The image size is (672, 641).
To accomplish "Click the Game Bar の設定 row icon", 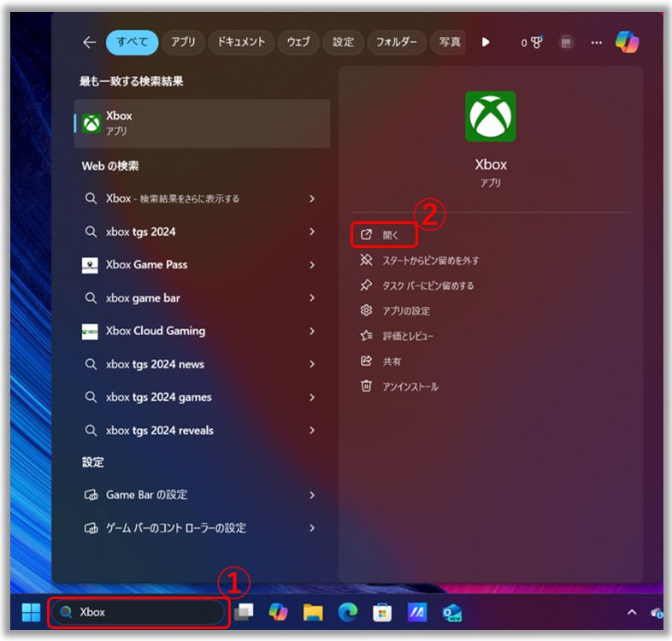I will tap(91, 495).
